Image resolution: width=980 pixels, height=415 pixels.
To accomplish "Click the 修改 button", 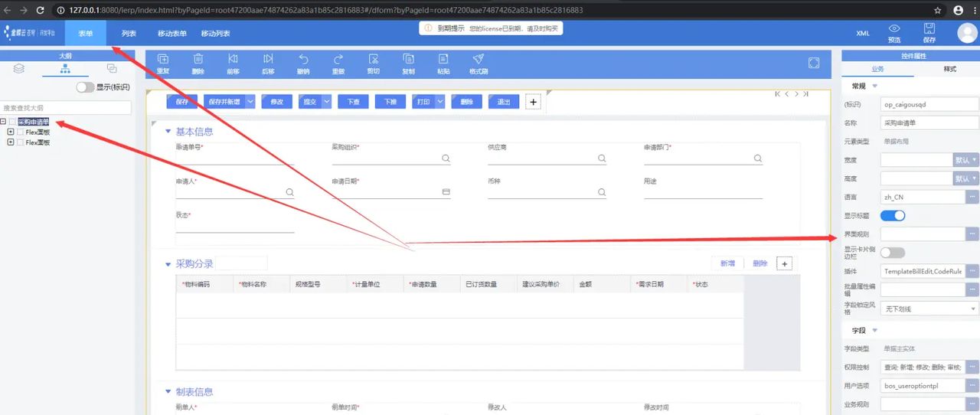I will tap(276, 101).
